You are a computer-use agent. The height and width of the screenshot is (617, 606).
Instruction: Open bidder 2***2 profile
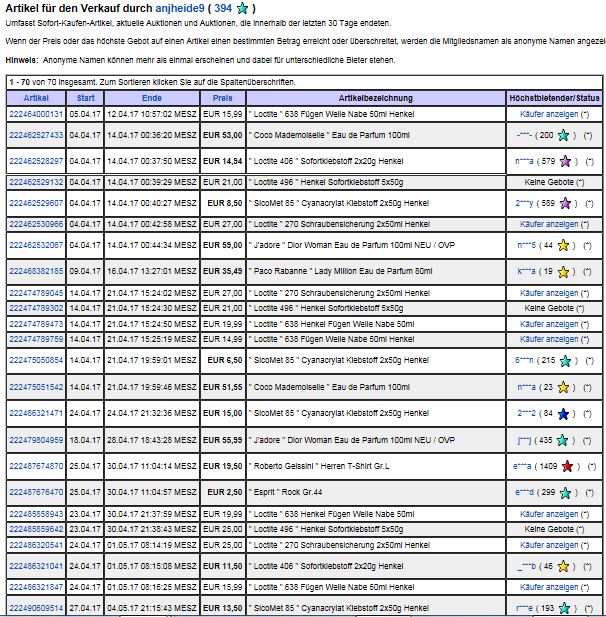pos(526,414)
